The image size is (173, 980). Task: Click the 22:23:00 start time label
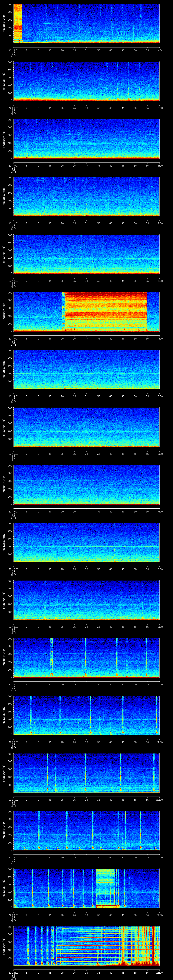(x=13, y=915)
